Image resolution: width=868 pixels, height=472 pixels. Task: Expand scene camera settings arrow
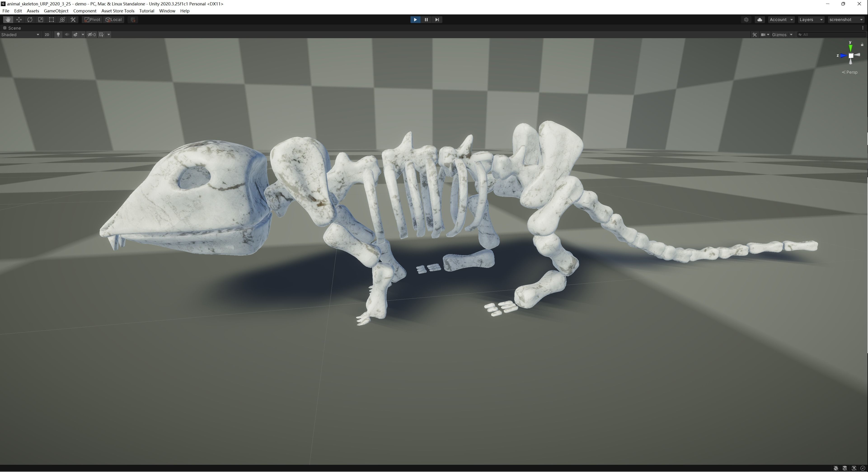(x=768, y=34)
